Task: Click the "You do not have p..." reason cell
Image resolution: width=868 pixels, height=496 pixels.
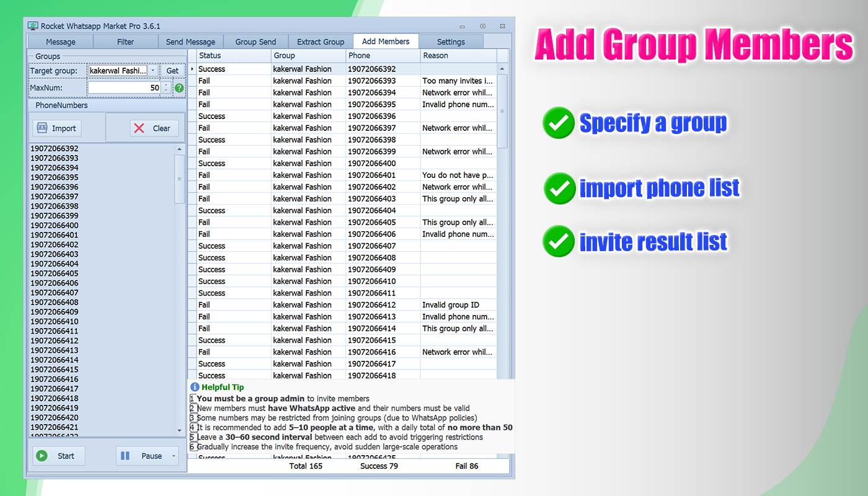Action: pos(458,175)
